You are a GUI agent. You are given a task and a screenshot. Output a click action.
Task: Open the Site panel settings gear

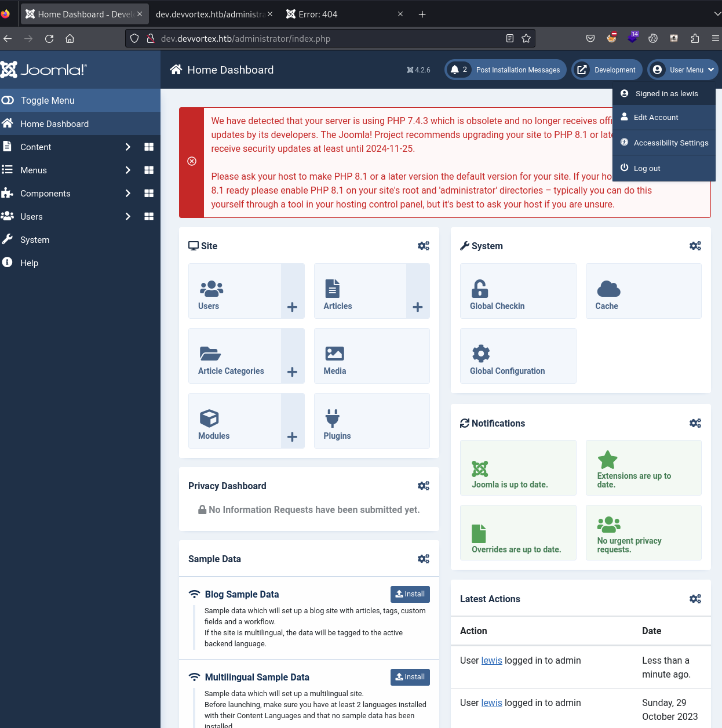point(424,246)
